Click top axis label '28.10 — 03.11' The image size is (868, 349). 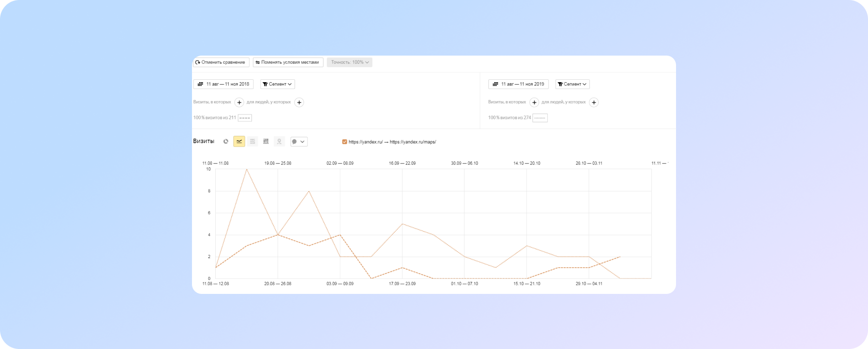589,163
